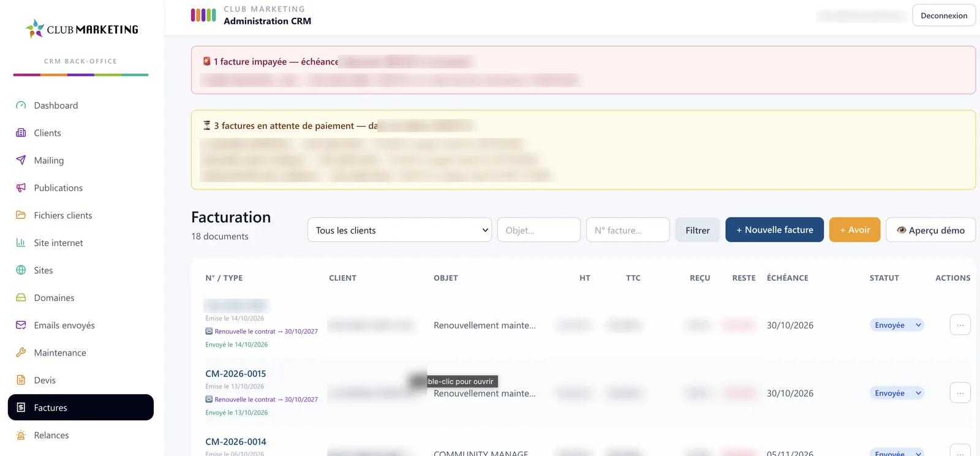Click the Emails envoyés envelope icon

tap(21, 325)
